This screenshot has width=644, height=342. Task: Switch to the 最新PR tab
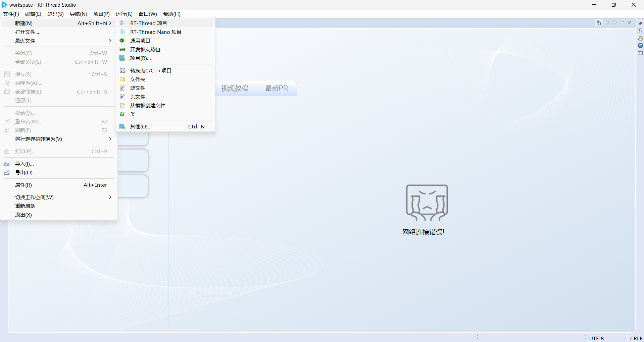(277, 88)
